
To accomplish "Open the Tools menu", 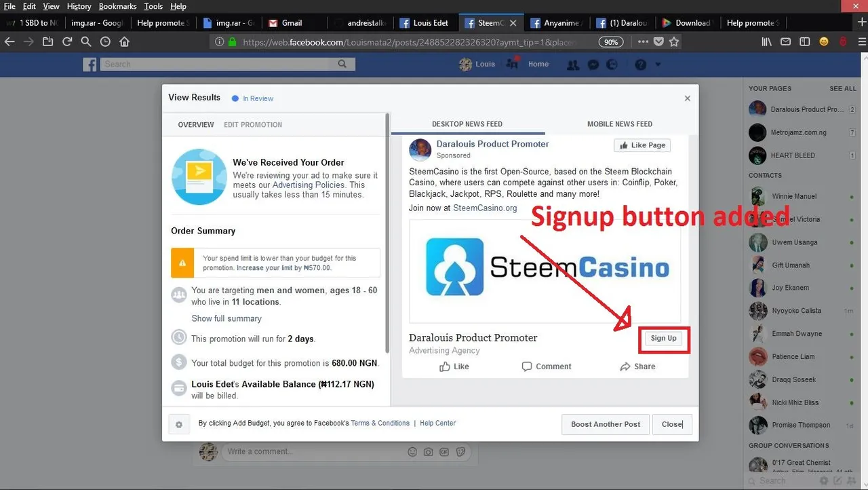I will (153, 6).
